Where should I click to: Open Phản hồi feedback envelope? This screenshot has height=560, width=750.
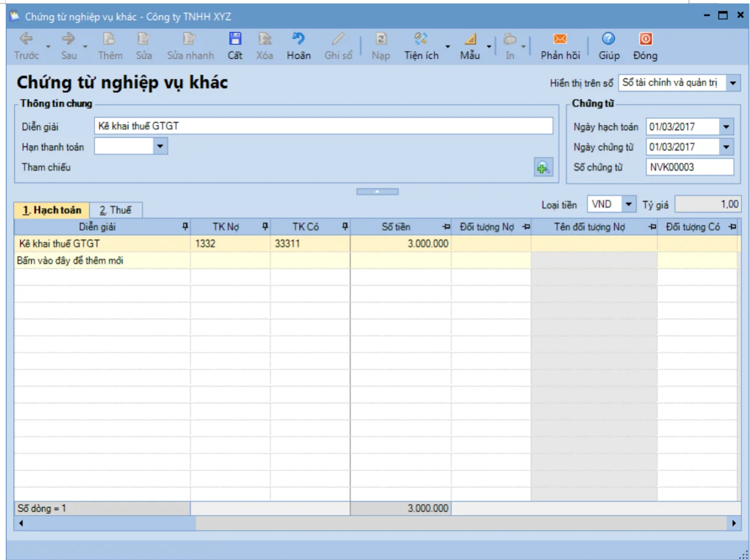pos(560,39)
